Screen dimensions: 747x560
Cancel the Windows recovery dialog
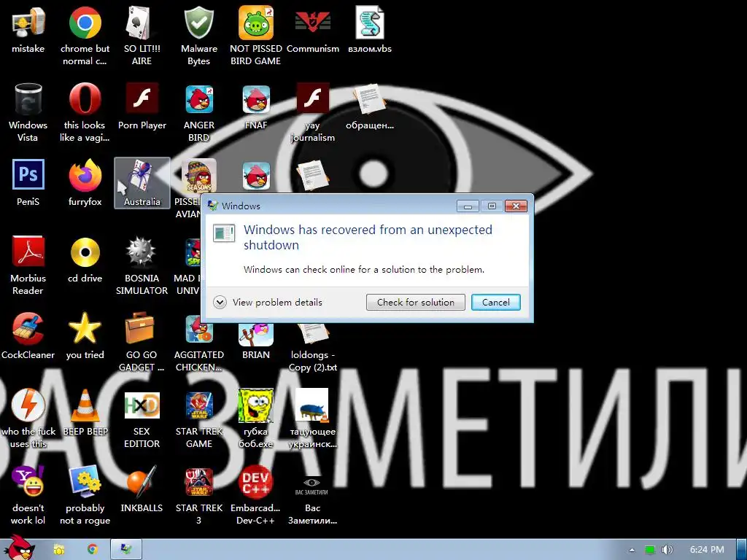coord(495,303)
